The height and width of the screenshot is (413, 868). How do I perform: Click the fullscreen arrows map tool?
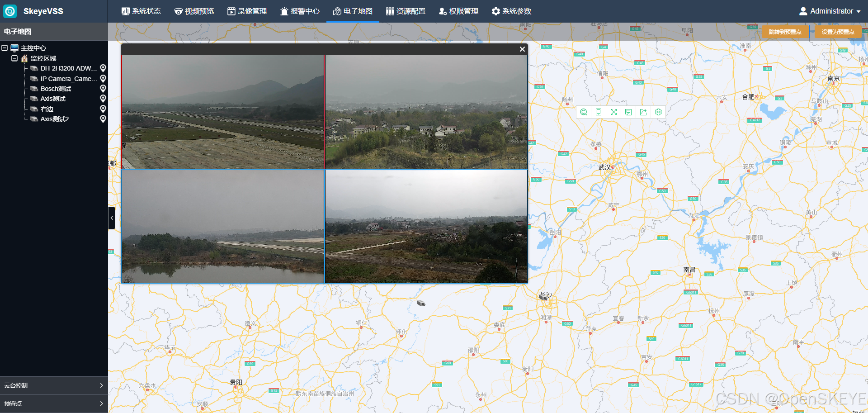(613, 112)
